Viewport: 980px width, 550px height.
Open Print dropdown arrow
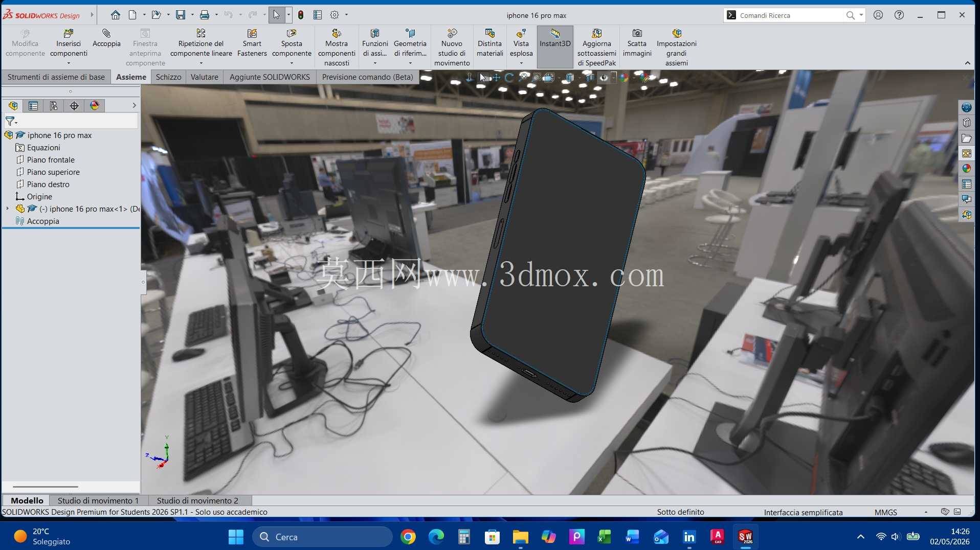[x=216, y=15]
